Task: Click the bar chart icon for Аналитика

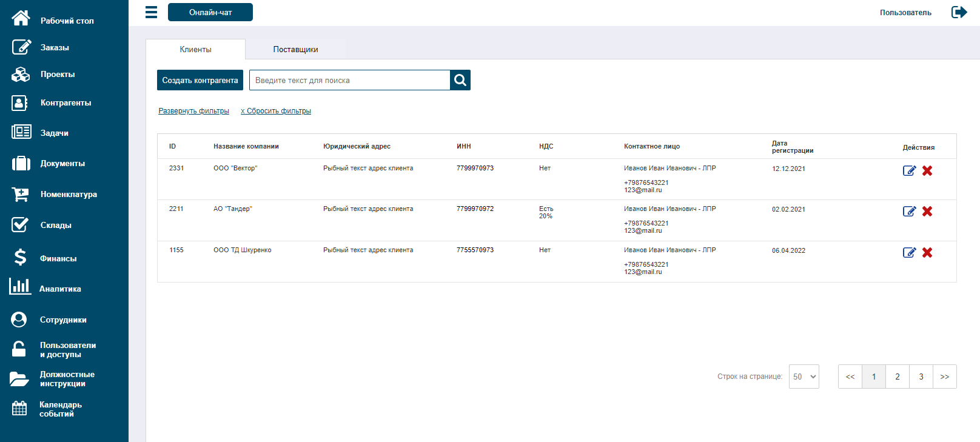Action: click(x=20, y=286)
